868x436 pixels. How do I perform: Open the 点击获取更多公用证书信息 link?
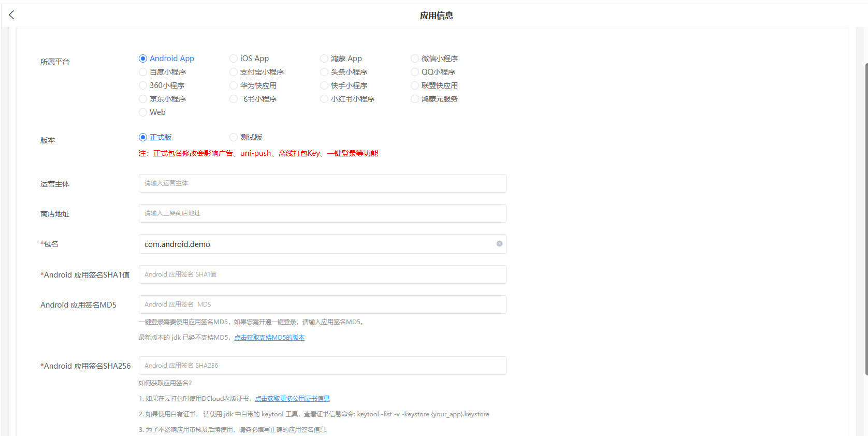tap(292, 399)
